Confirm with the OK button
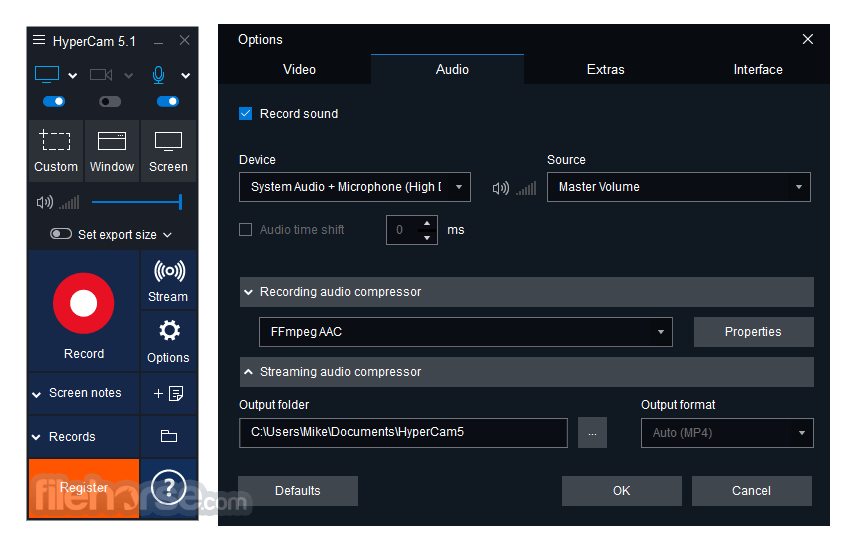The width and height of the screenshot is (853, 546). click(x=621, y=491)
